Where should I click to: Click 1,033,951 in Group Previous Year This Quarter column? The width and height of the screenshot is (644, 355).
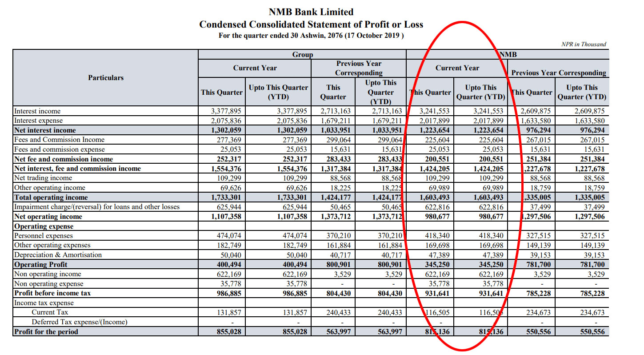click(335, 130)
